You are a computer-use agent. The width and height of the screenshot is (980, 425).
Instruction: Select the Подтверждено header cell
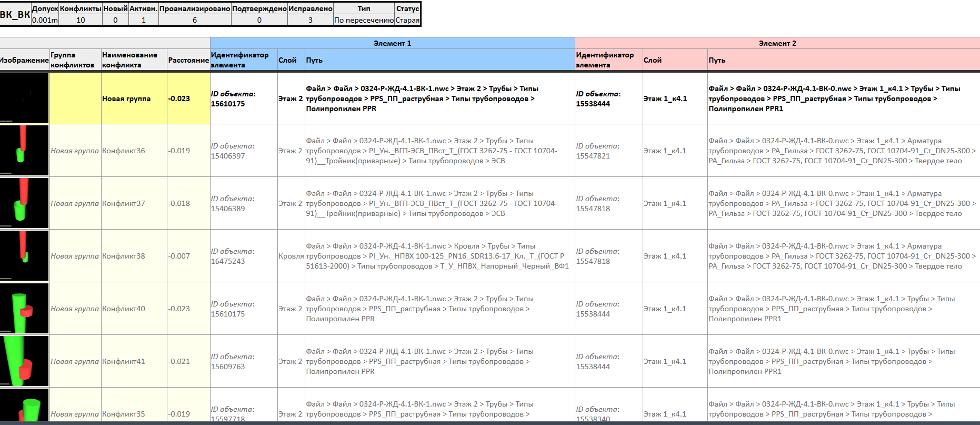click(x=259, y=8)
